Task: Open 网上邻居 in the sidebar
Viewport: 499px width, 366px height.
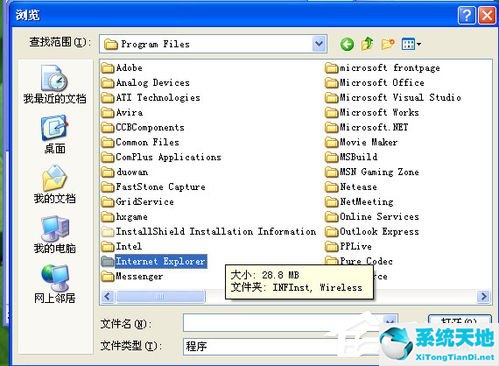Action: tap(55, 284)
